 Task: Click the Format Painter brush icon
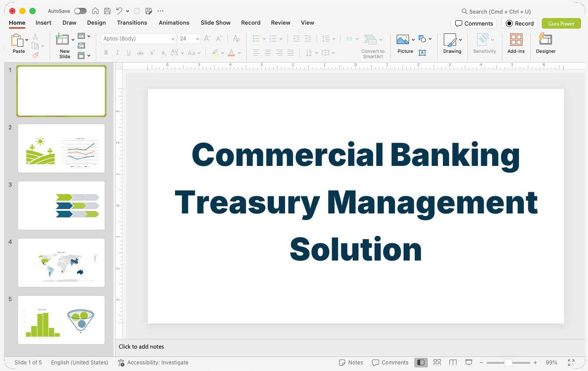click(x=35, y=55)
